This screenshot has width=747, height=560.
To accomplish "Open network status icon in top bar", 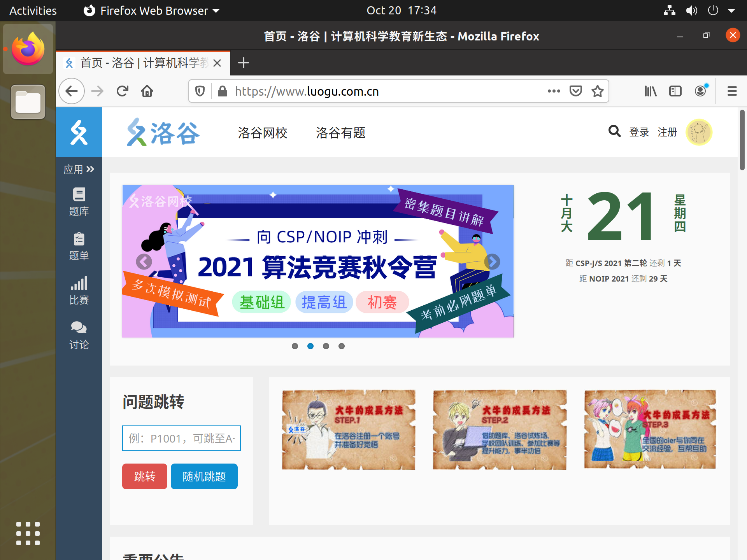I will pyautogui.click(x=669, y=10).
